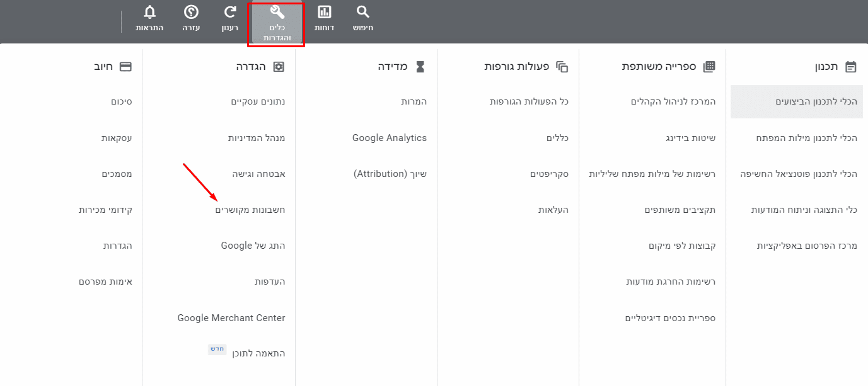Click the ספרייה משותפת column heading
Viewport: 868px width, 386px height.
pyautogui.click(x=659, y=67)
